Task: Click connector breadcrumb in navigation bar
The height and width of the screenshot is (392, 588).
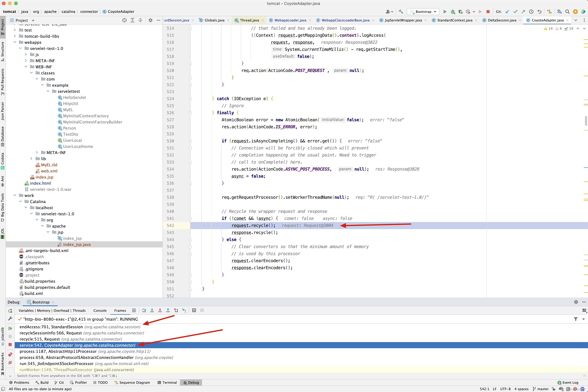Action: pyautogui.click(x=89, y=11)
